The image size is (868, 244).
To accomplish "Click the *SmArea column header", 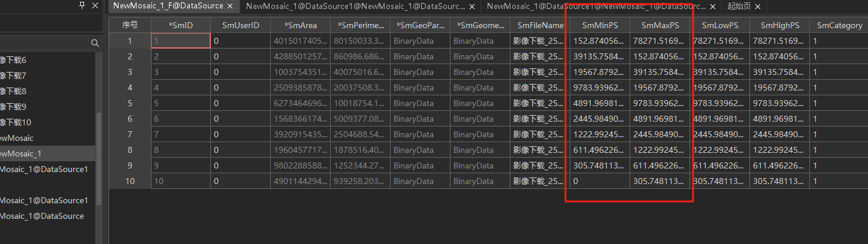I will (x=301, y=26).
